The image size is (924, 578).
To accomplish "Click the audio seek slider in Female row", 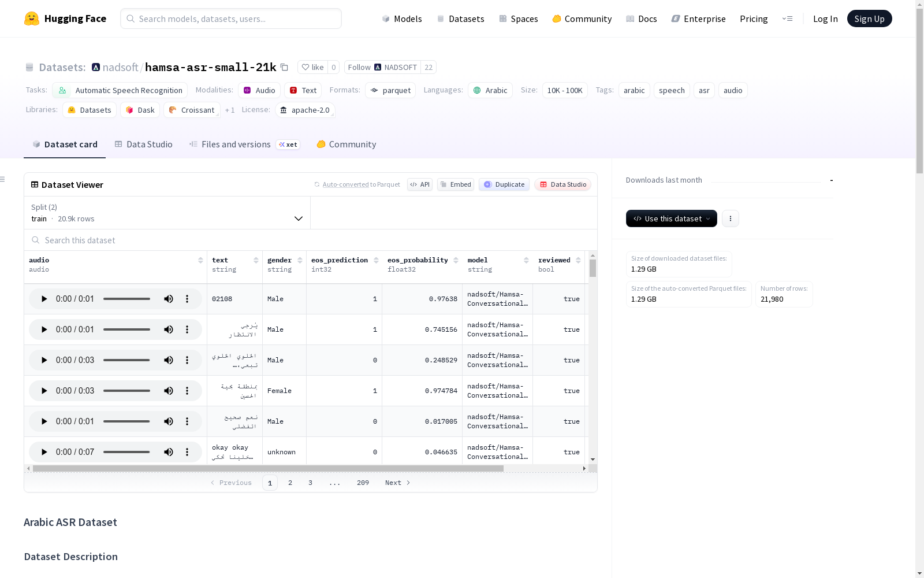I will [x=126, y=391].
